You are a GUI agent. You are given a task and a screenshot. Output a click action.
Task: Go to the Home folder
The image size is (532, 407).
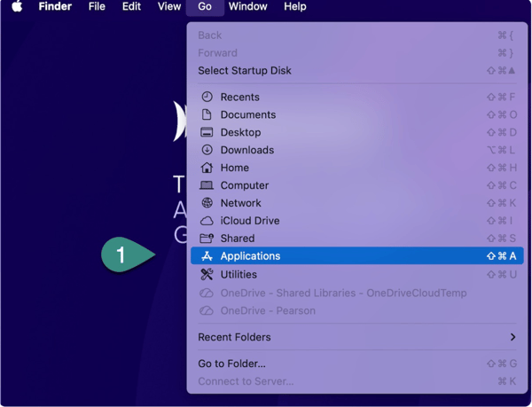tap(357, 168)
